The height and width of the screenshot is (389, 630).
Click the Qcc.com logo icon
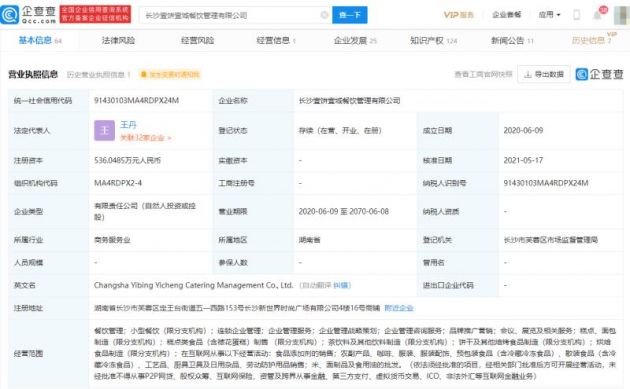point(9,15)
